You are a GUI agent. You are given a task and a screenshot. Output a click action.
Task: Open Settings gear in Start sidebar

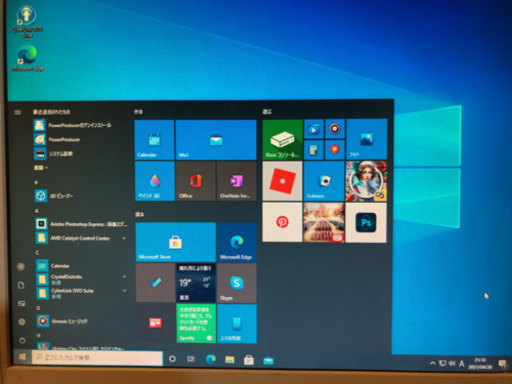tap(22, 322)
